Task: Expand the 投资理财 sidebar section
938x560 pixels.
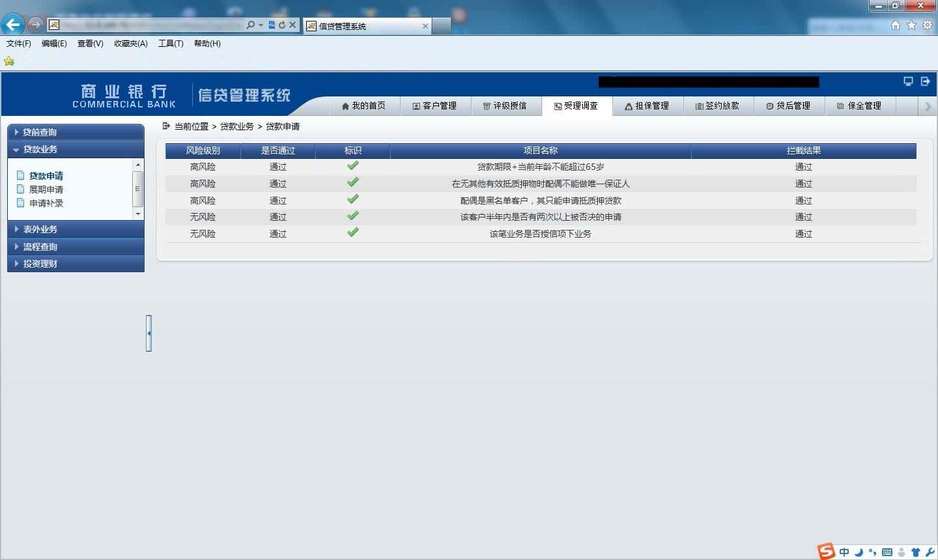Action: [x=76, y=264]
